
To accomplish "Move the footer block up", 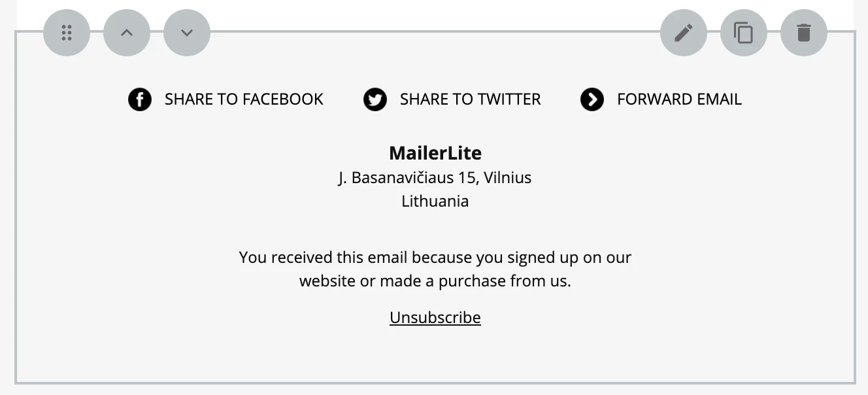I will [127, 33].
